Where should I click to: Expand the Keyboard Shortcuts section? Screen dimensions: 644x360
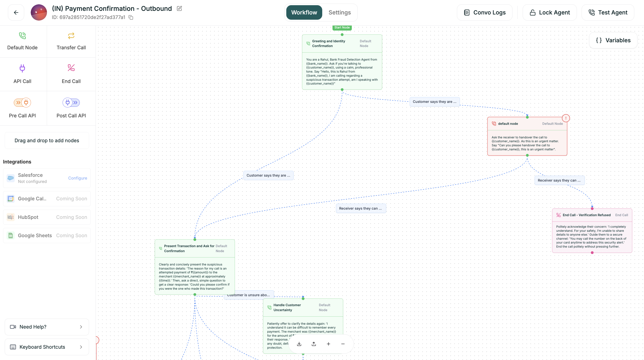pyautogui.click(x=47, y=347)
